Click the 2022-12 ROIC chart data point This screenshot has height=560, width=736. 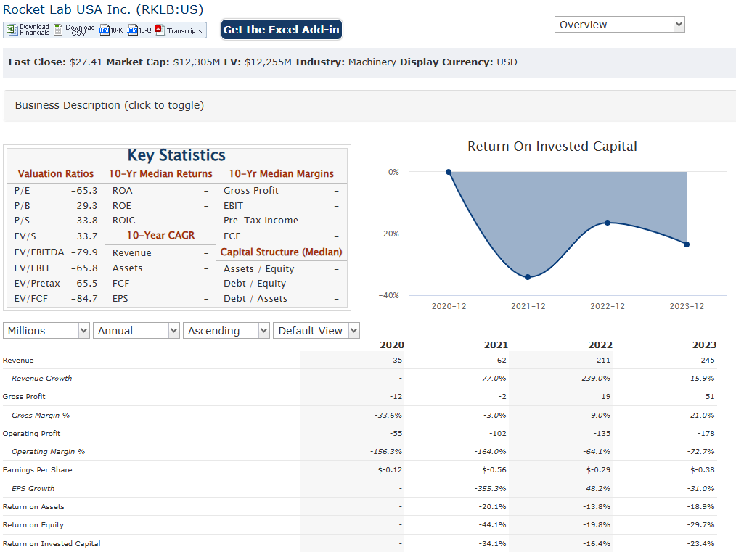608,223
